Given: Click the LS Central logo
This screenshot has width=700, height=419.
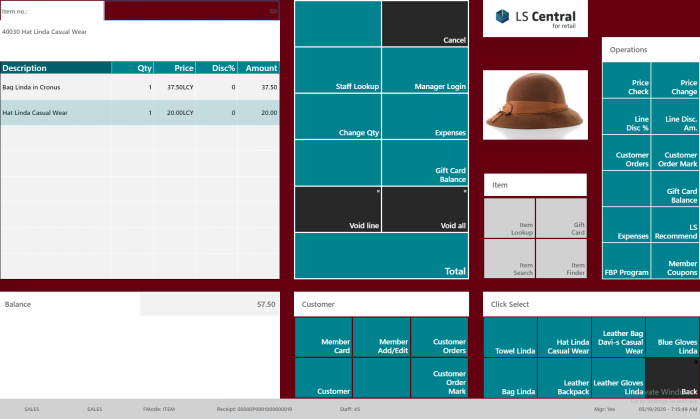Looking at the screenshot, I should pyautogui.click(x=535, y=18).
